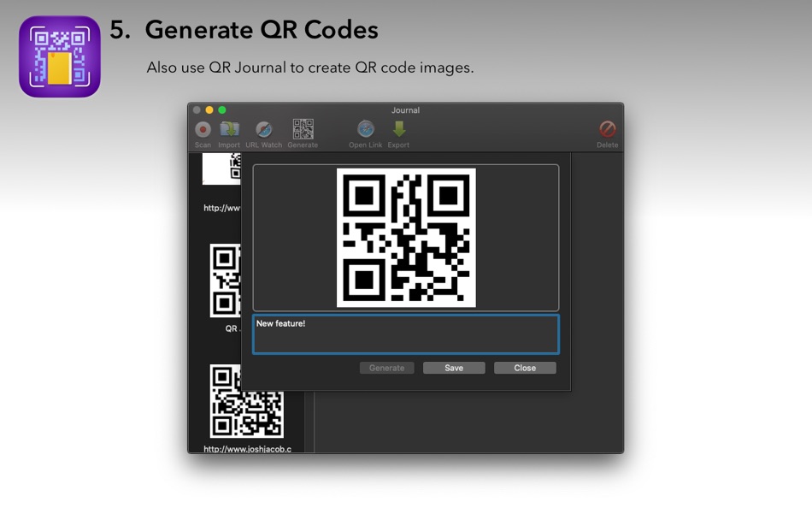Image resolution: width=812 pixels, height=508 pixels.
Task: Click the Export green arrow icon
Action: (399, 129)
